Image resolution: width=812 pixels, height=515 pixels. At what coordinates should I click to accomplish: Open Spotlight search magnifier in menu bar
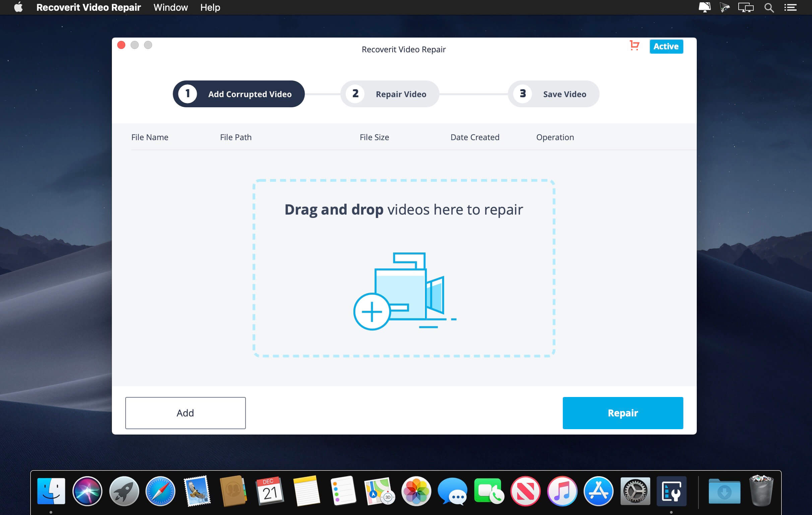click(768, 7)
